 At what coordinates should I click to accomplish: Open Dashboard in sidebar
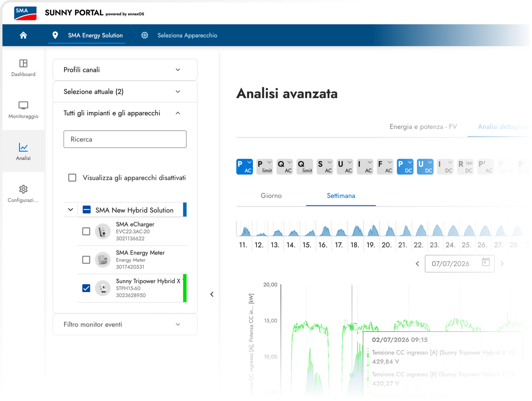(23, 68)
